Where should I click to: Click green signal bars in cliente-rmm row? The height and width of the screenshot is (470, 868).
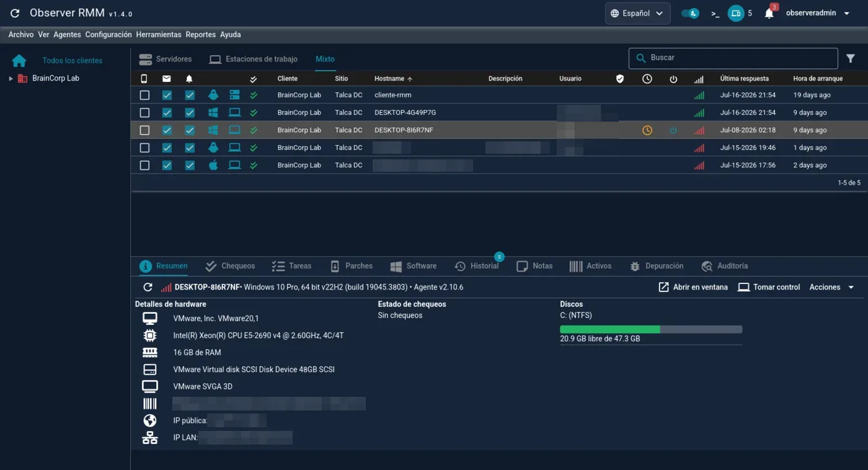coord(699,95)
